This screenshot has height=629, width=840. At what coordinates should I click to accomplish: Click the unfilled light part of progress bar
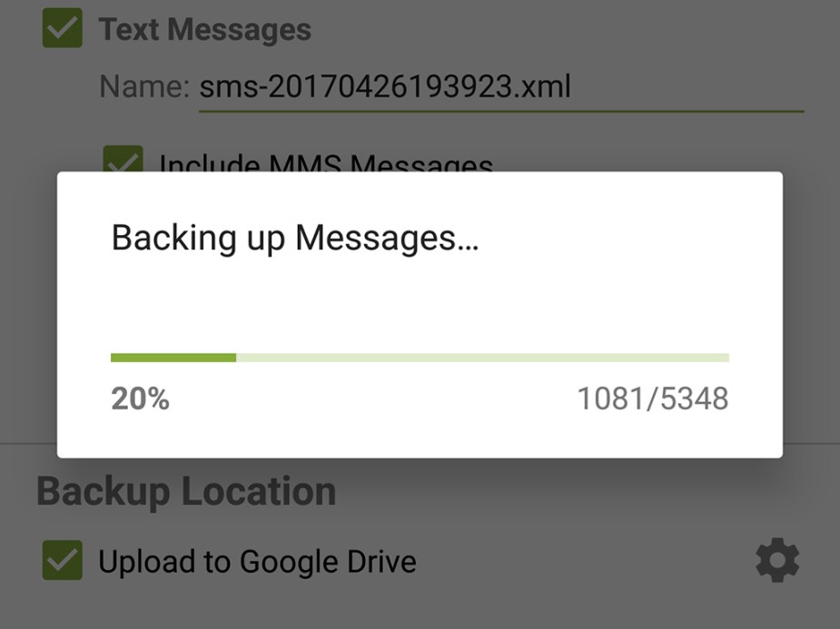pos(483,358)
